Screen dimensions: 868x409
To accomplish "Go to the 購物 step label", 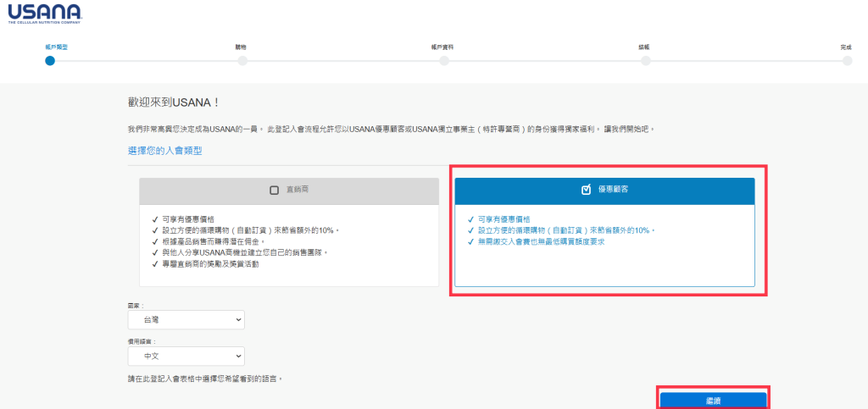I will tap(240, 47).
